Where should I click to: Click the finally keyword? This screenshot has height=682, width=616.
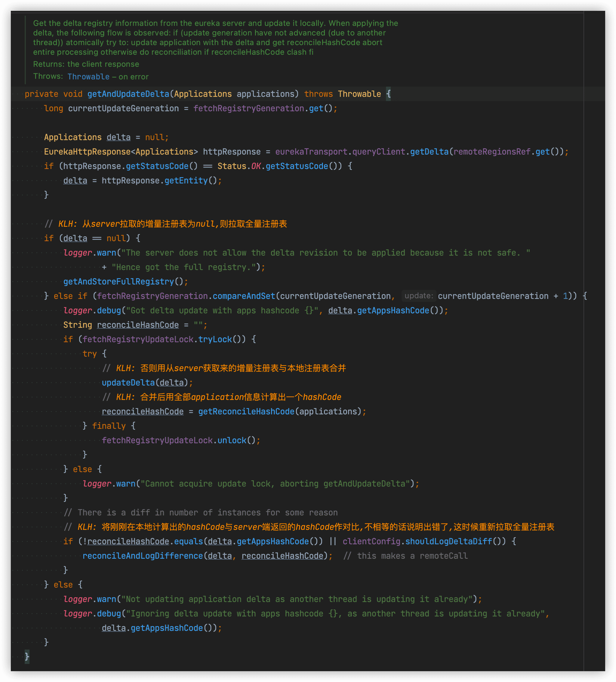click(109, 426)
